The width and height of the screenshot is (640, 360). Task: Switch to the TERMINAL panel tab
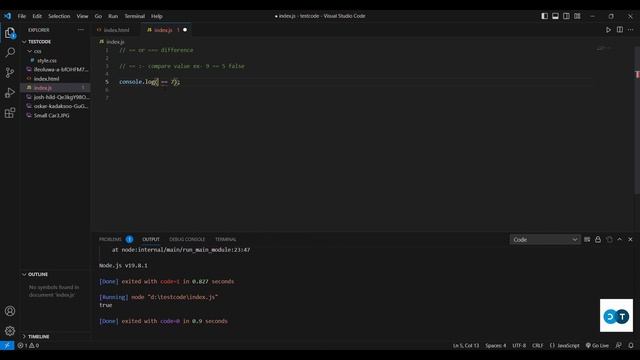point(226,239)
